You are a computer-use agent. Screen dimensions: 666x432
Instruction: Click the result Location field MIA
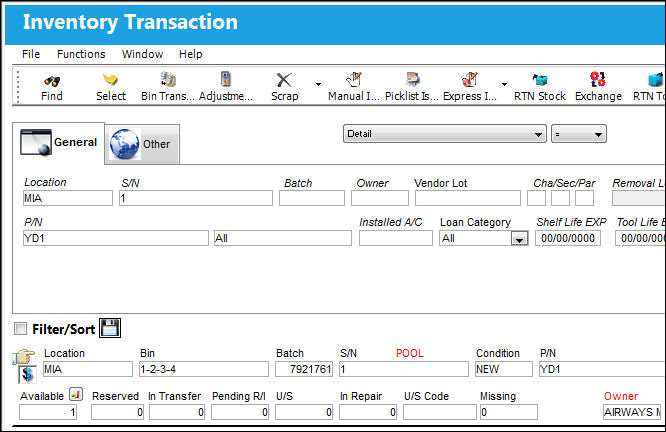[88, 369]
